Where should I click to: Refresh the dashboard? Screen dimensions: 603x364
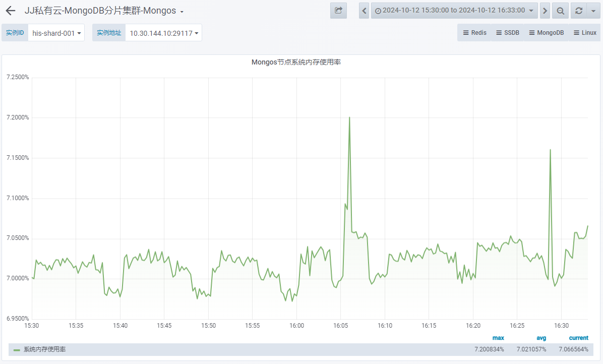click(578, 11)
